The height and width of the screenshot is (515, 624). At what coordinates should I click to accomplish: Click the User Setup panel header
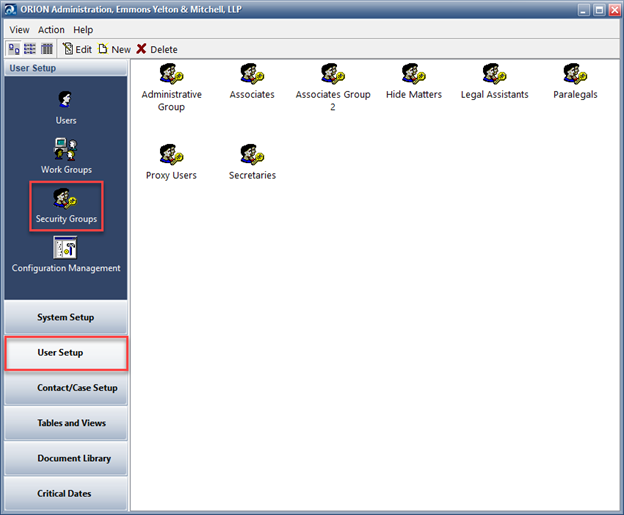point(66,68)
